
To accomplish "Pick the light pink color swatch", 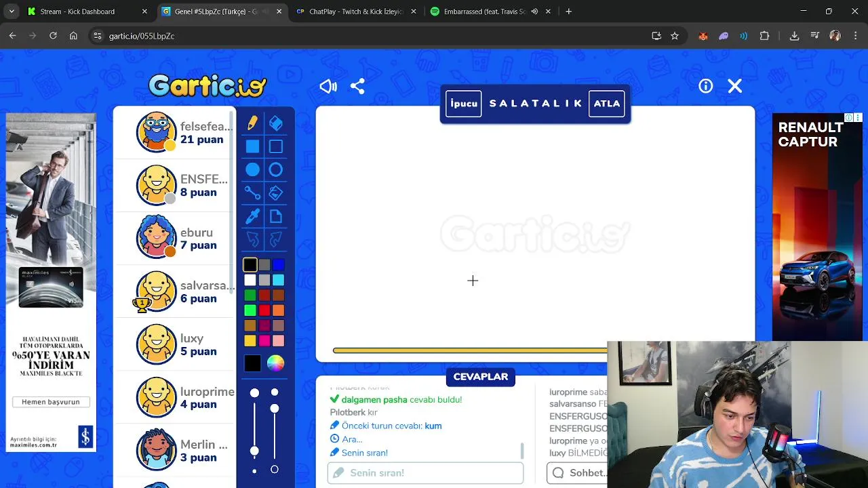I will [278, 340].
